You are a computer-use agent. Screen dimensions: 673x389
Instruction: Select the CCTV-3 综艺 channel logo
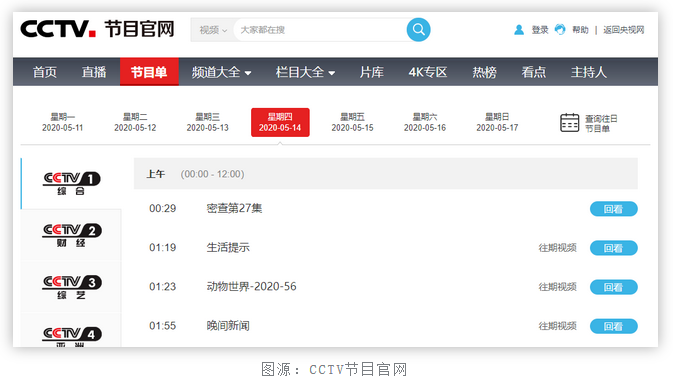pyautogui.click(x=71, y=287)
